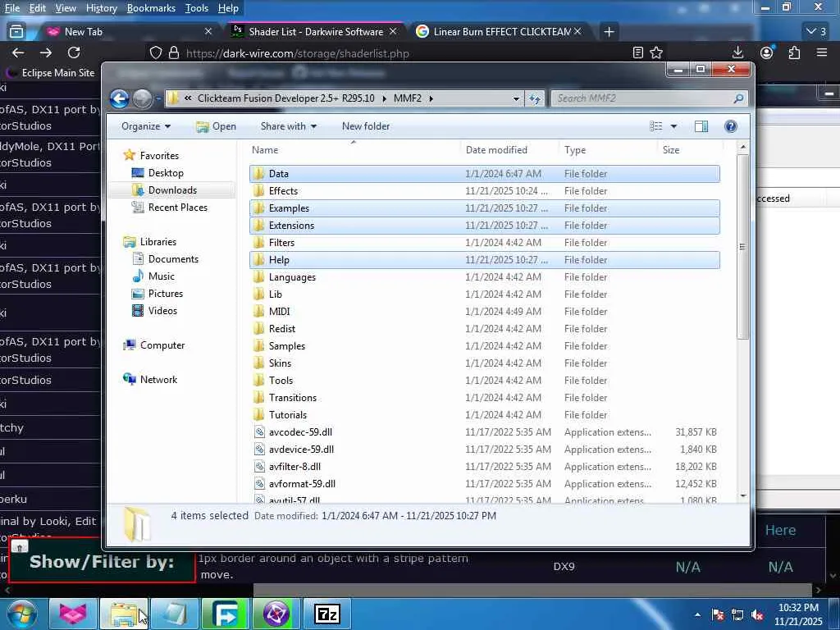Open Firefox Tools menu
This screenshot has width=840, height=630.
click(x=197, y=8)
